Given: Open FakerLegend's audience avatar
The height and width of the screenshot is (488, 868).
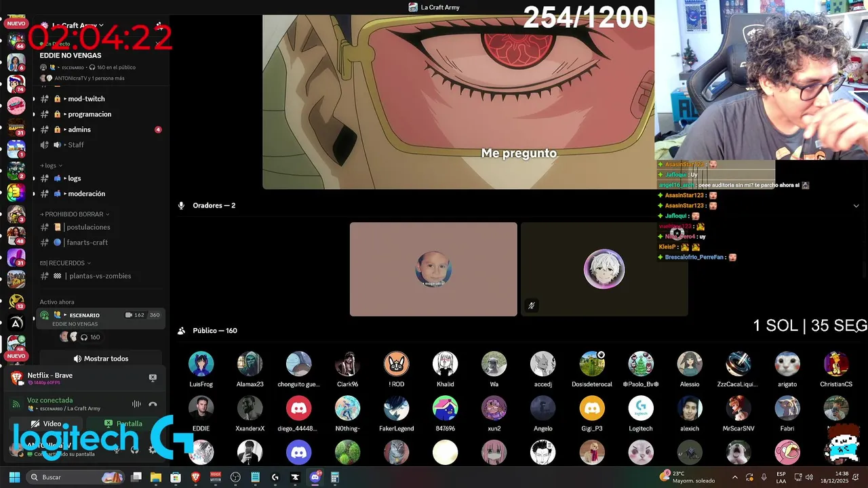Looking at the screenshot, I should point(396,409).
